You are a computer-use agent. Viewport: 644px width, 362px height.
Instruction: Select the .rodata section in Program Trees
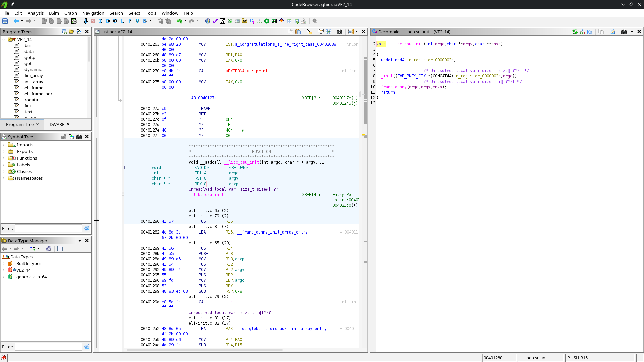pos(31,100)
